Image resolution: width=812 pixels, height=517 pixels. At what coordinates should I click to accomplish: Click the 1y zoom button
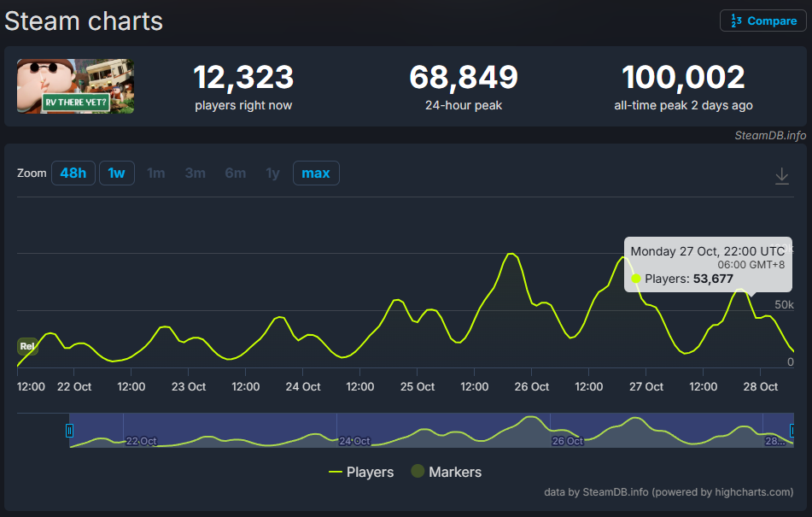click(x=272, y=173)
